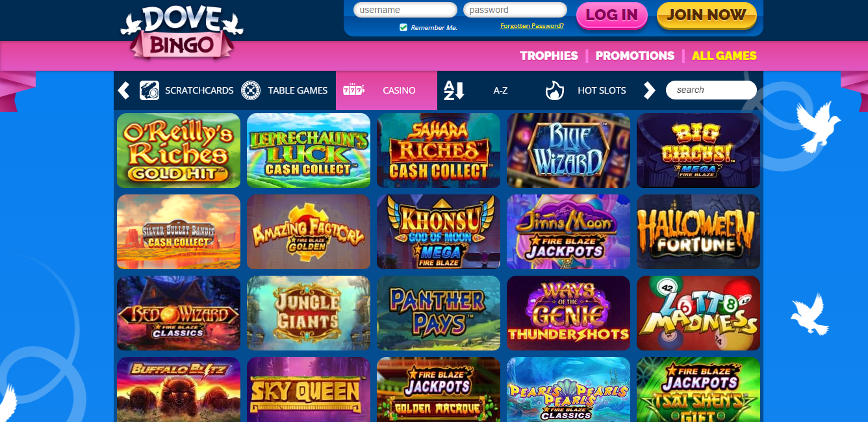Select the Table Games roulette wheel icon
Viewport: 868px width, 422px height.
(251, 90)
